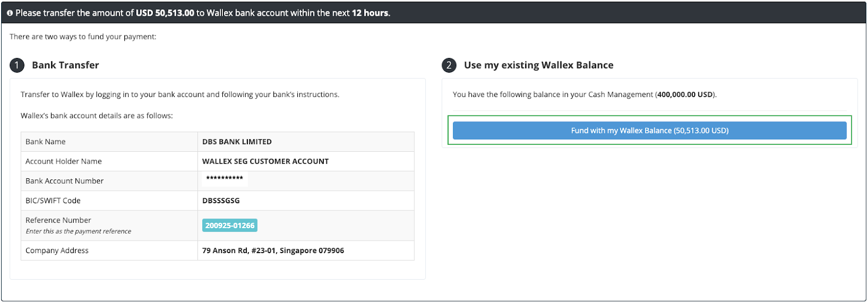Click Fund with my Wallex Balance button

tap(649, 131)
